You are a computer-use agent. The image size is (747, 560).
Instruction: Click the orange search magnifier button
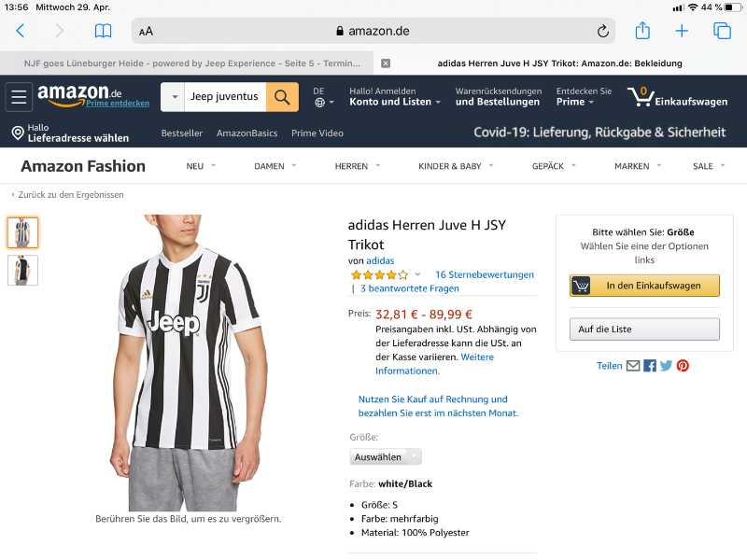point(282,97)
